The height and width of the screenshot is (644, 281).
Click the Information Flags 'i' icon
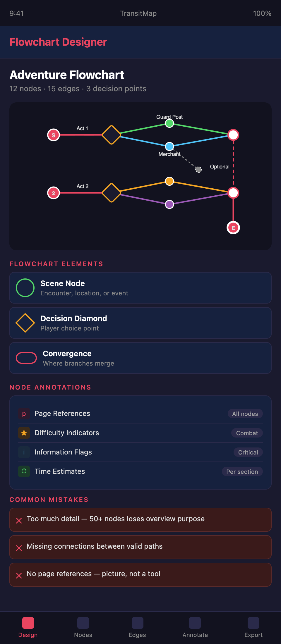24,452
